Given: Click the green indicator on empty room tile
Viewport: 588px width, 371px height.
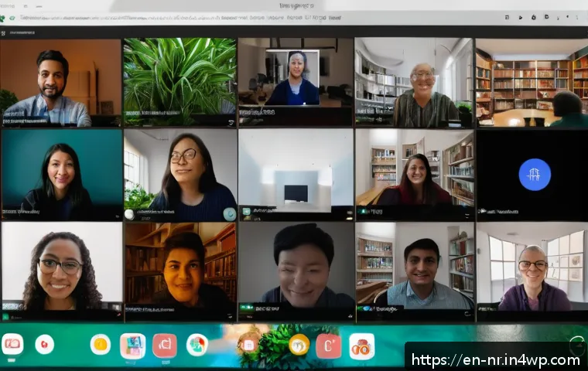Looking at the screenshot, I should point(246,211).
